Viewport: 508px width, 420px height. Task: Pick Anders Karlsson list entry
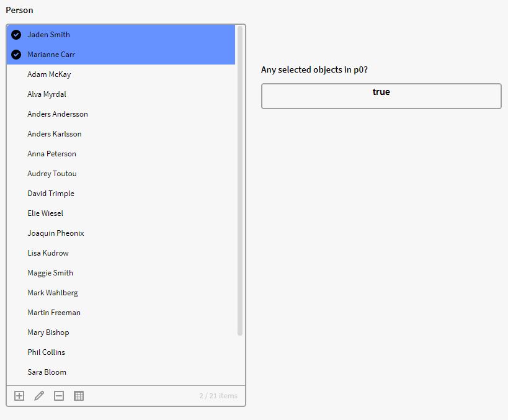tap(55, 134)
